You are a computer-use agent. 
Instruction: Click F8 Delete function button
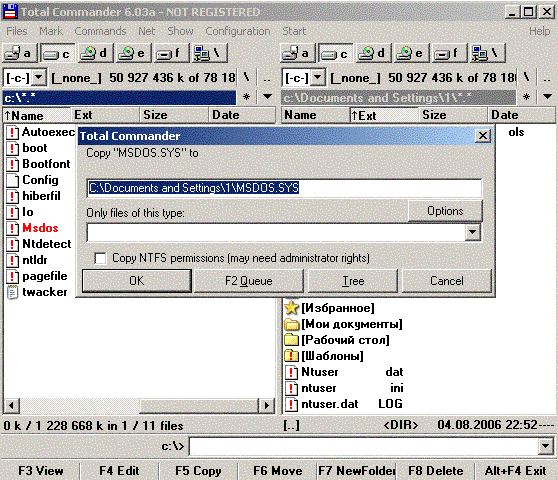coord(436,471)
